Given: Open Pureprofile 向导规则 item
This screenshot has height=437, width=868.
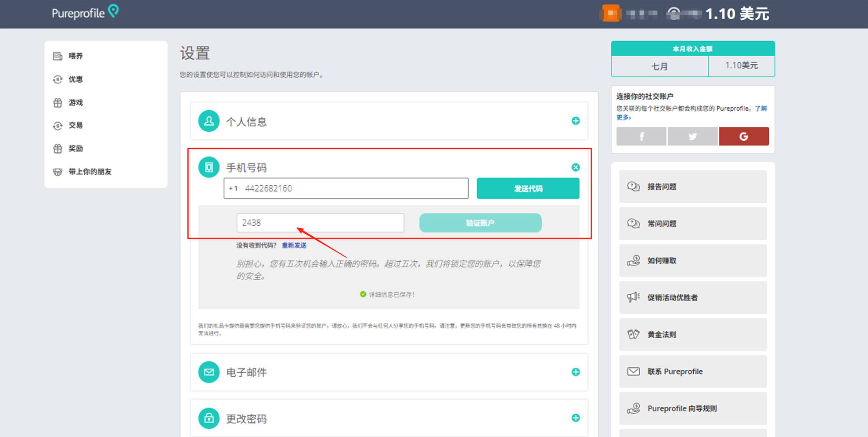Looking at the screenshot, I should (x=693, y=408).
